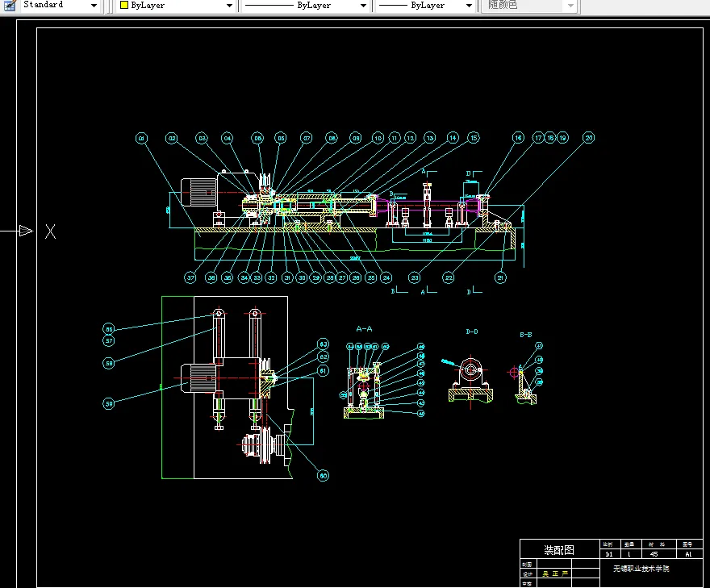This screenshot has width=710, height=588.
Task: Select the yellow designer name 吴正严
Action: pos(555,573)
